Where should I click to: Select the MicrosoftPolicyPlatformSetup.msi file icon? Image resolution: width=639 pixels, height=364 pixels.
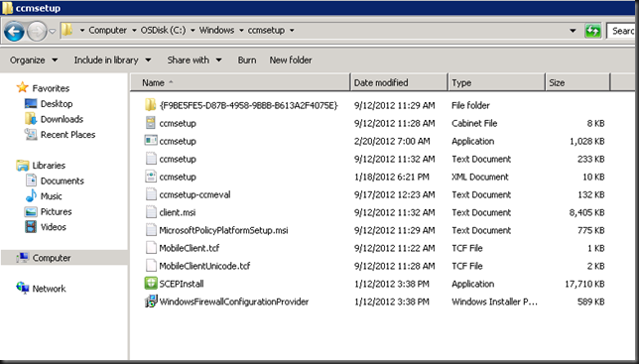tap(151, 230)
